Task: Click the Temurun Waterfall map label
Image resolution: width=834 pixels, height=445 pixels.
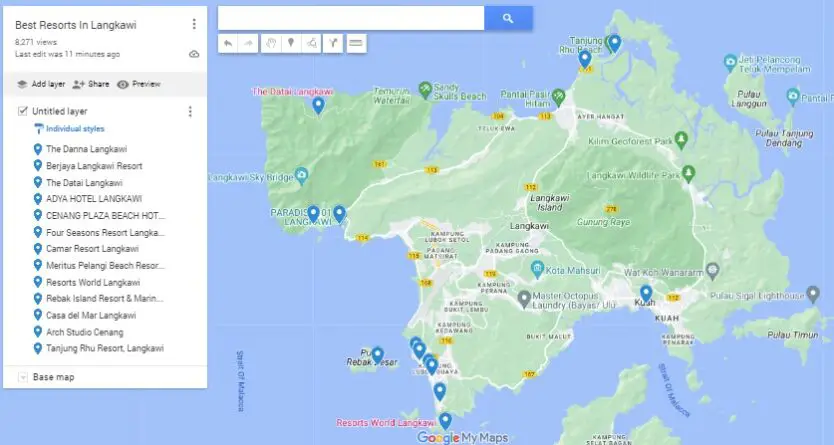Action: click(392, 96)
